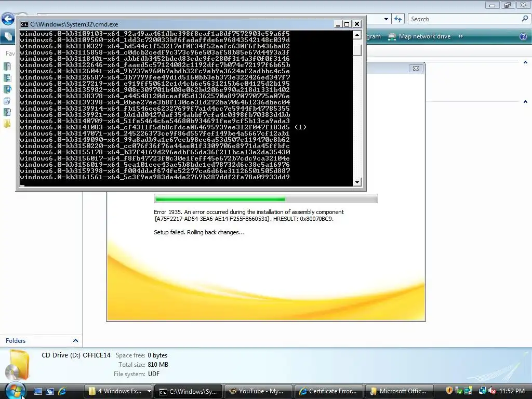The width and height of the screenshot is (532, 399).
Task: Focus the Explorer Search input field
Action: (x=465, y=19)
